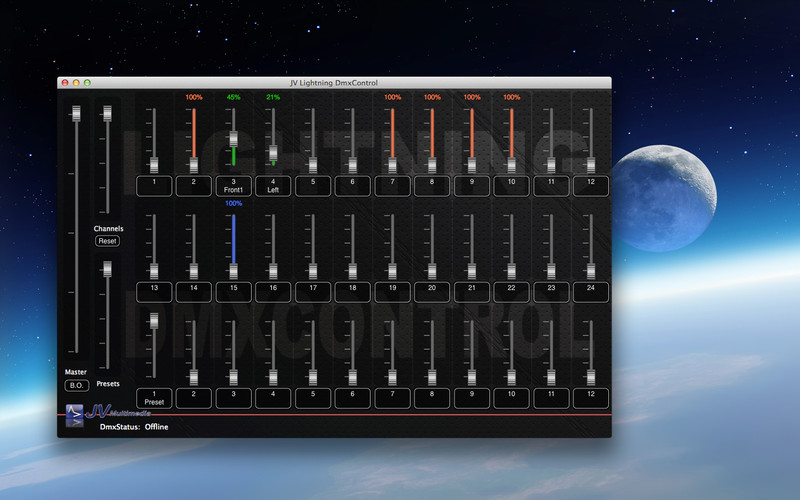Click the B.O. blackout button
This screenshot has width=800, height=500.
click(x=77, y=385)
